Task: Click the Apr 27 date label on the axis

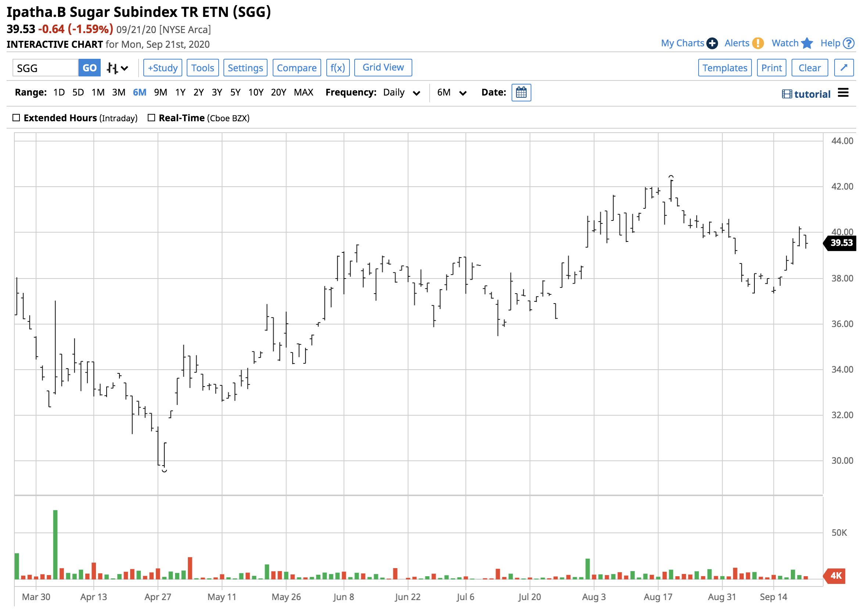Action: click(158, 597)
